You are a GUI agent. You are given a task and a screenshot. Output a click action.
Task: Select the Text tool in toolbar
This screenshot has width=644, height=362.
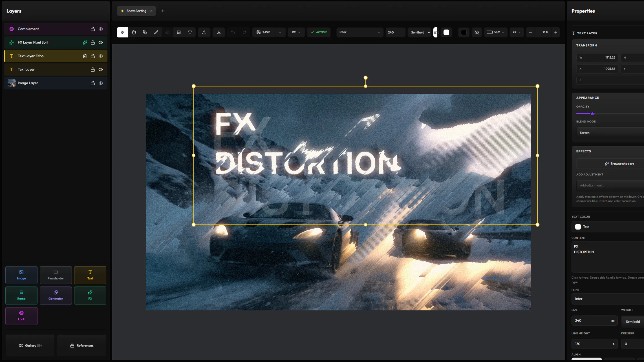(x=190, y=32)
